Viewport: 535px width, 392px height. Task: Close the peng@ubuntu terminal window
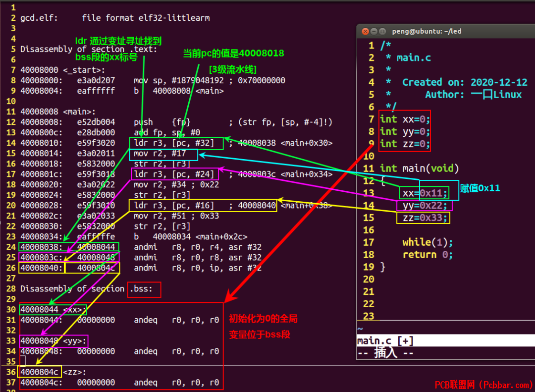pos(365,31)
